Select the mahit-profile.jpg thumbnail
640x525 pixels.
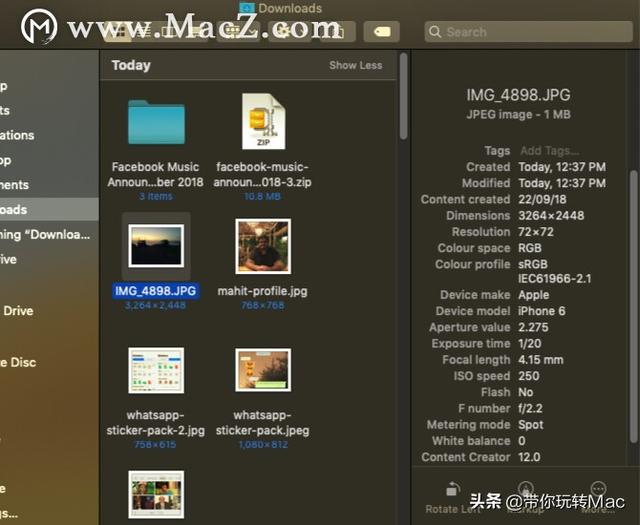click(x=263, y=246)
